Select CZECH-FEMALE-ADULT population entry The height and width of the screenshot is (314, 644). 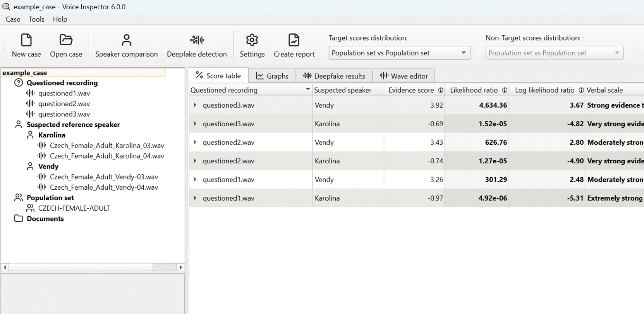(74, 208)
